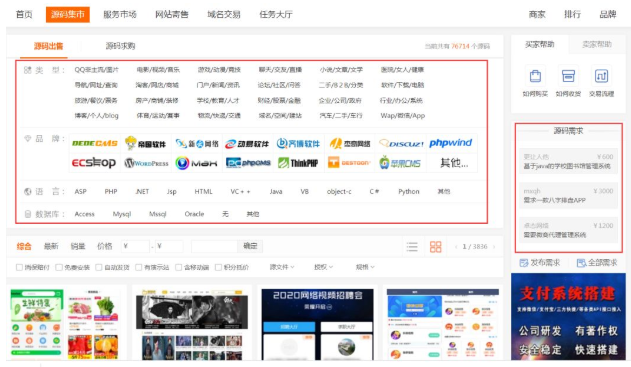Select the ECShop brand logo

pos(94,163)
